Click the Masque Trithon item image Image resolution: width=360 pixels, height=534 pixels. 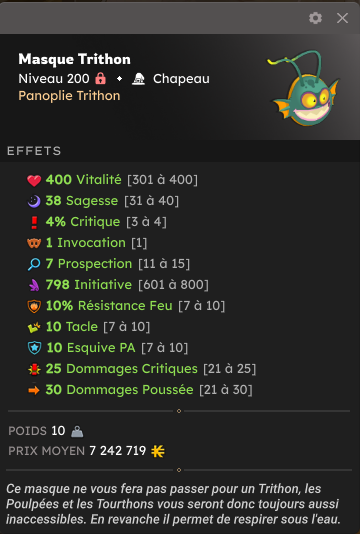[x=303, y=89]
